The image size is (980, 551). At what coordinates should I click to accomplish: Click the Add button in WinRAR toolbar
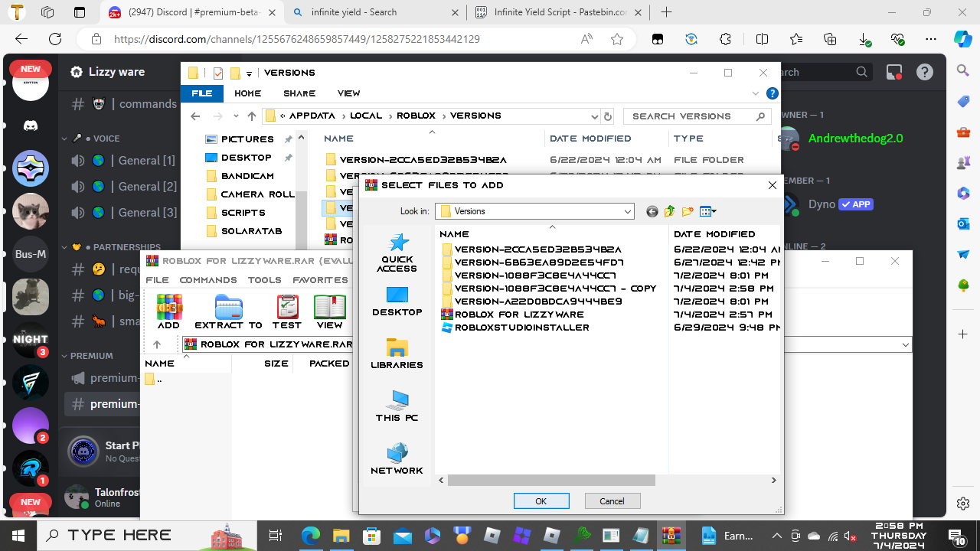pos(168,311)
